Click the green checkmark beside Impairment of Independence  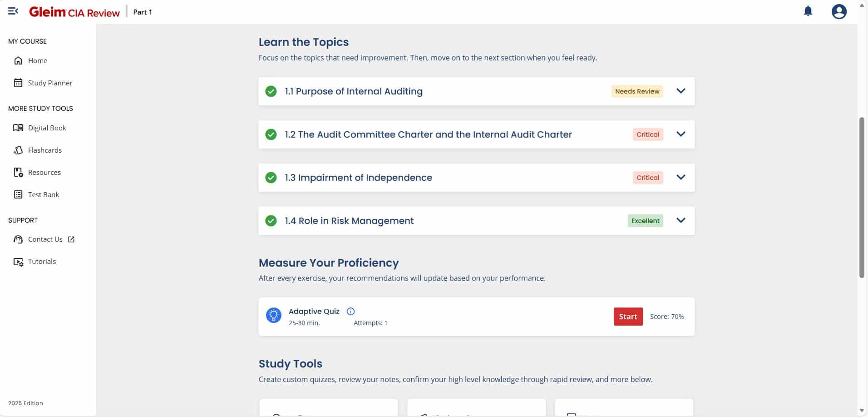coord(271,178)
